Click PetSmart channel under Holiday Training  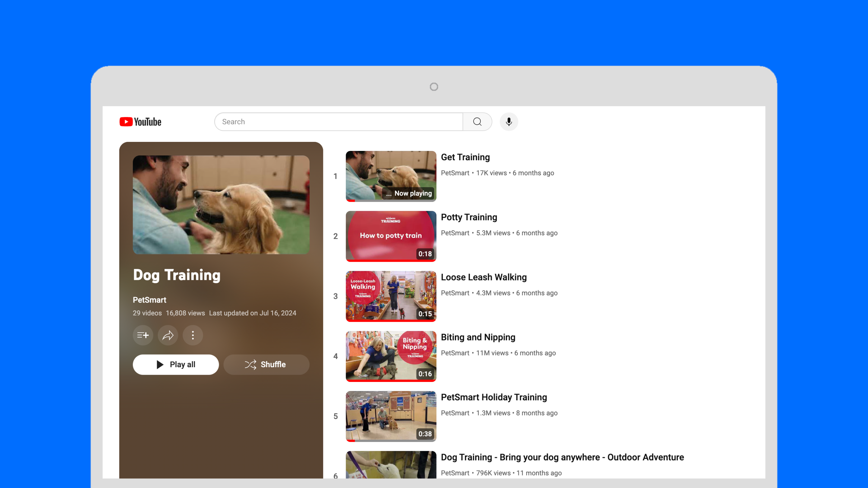pos(455,413)
